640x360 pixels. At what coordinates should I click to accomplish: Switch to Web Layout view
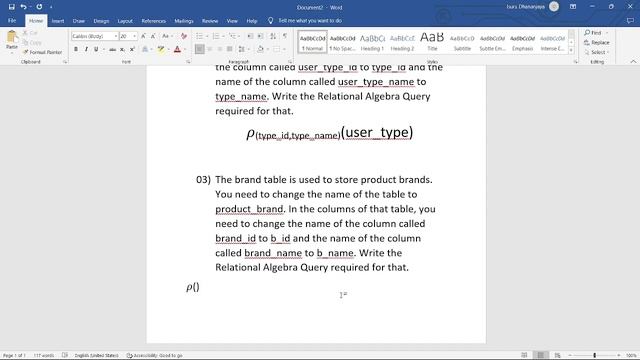pos(557,356)
